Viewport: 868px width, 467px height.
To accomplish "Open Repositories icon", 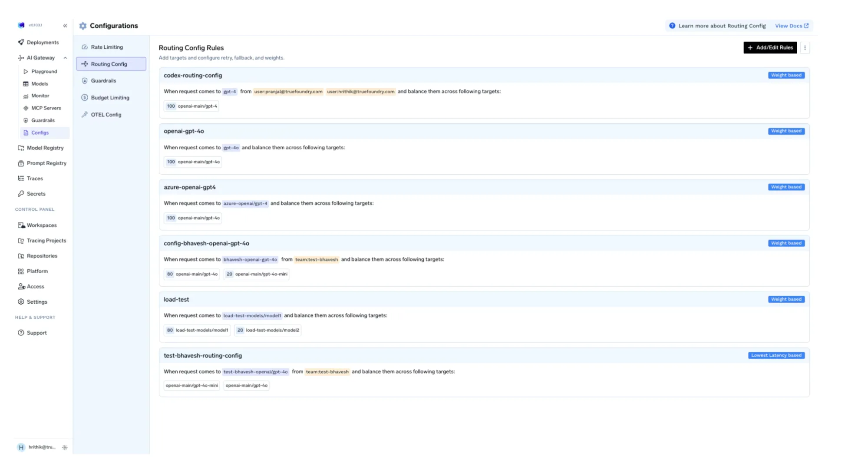I will 21,256.
